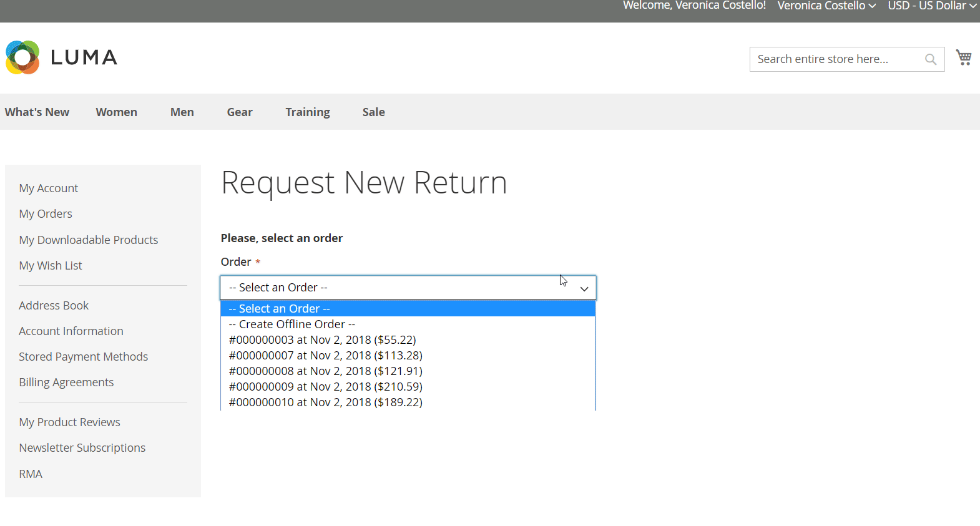Screen dimensions: 980x526
Task: Go to My Account page
Action: (49, 188)
